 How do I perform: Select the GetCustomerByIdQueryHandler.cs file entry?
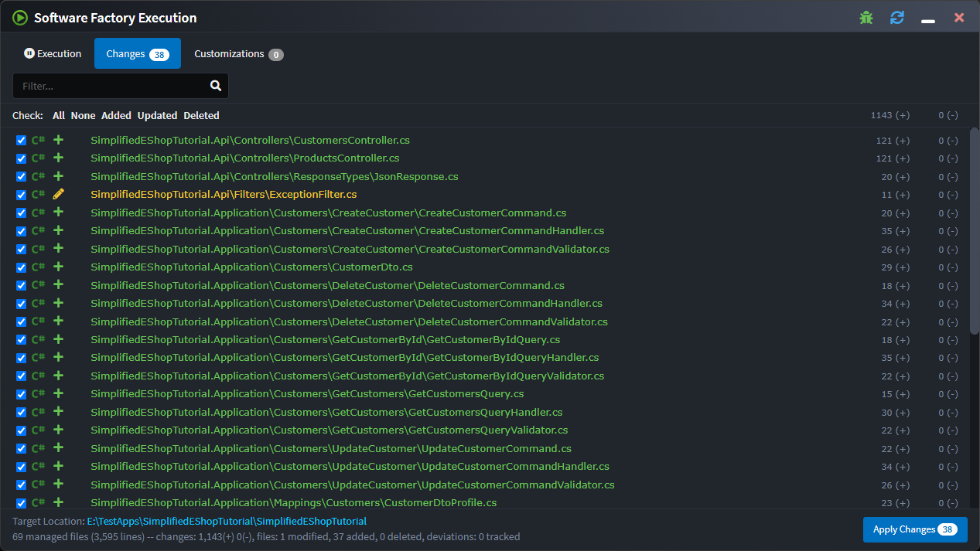click(x=345, y=357)
